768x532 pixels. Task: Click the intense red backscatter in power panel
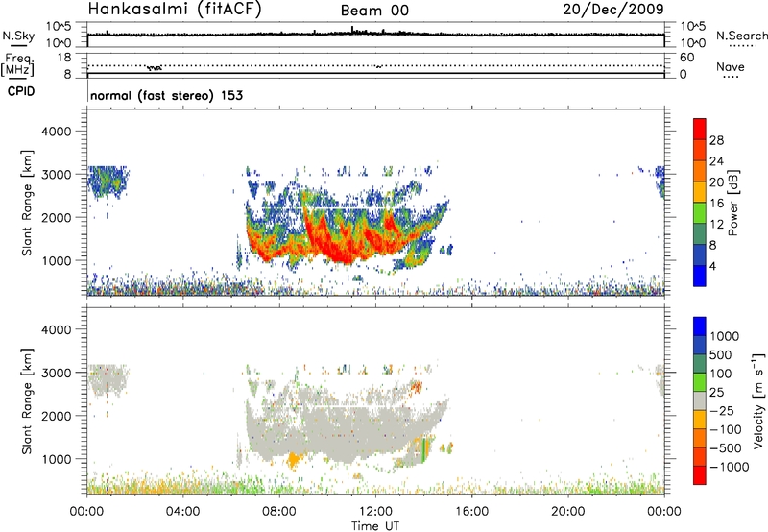pyautogui.click(x=338, y=245)
